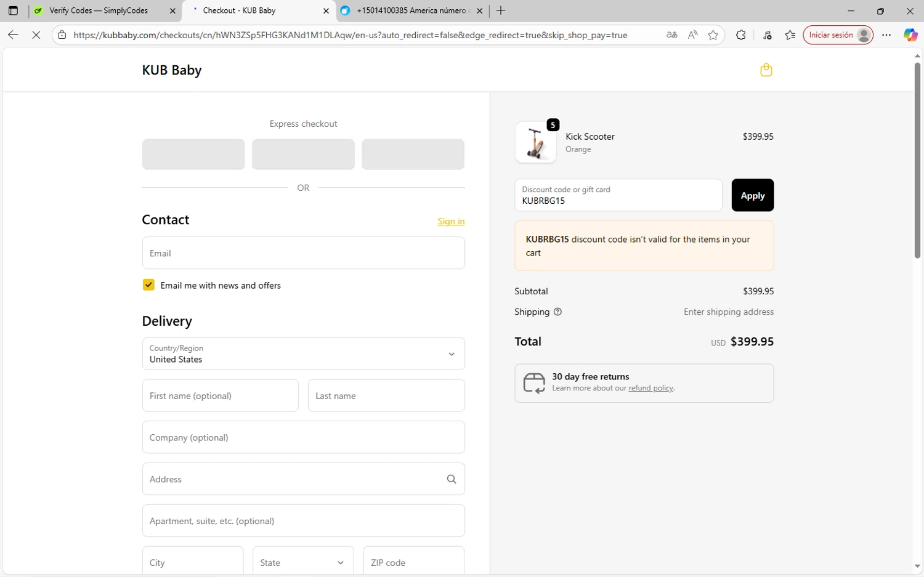Click the Total $399.95 amount
The width and height of the screenshot is (924, 577).
click(x=752, y=342)
